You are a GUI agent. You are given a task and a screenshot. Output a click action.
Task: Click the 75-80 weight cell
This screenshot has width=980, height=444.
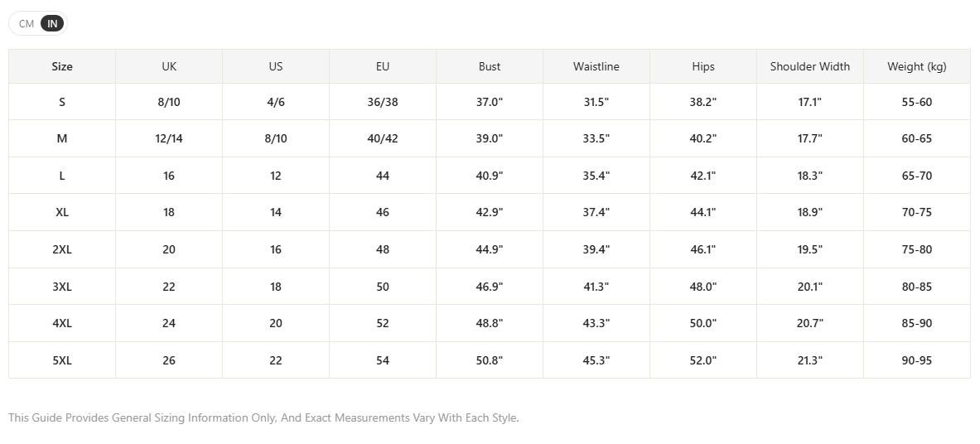[x=917, y=249]
